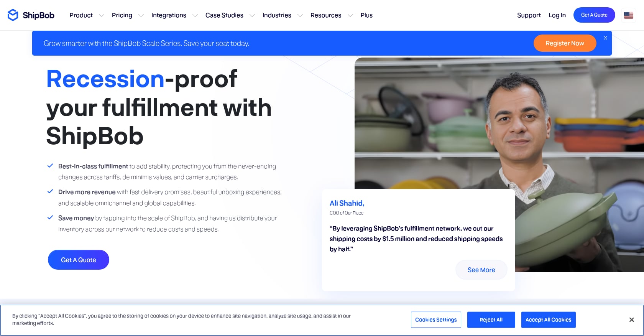Open the Industries nav item
The image size is (644, 336).
(x=277, y=15)
